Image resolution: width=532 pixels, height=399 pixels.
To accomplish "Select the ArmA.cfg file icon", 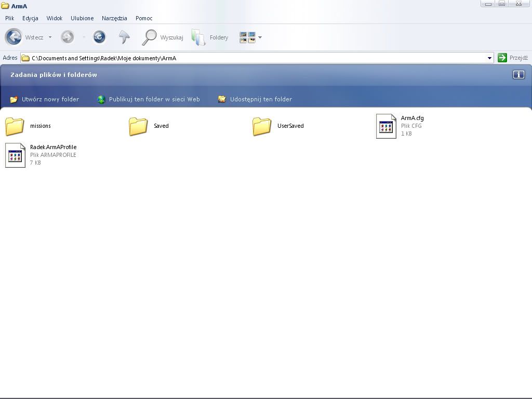I will [x=386, y=126].
